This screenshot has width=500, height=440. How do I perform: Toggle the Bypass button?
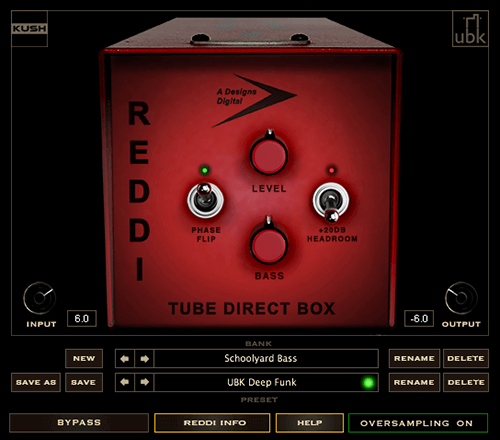[x=79, y=423]
